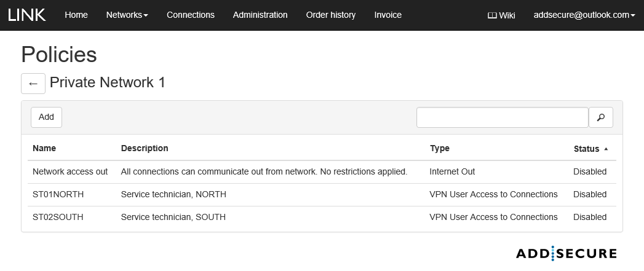Image resolution: width=644 pixels, height=271 pixels.
Task: Open the Connections menu item
Action: click(191, 15)
